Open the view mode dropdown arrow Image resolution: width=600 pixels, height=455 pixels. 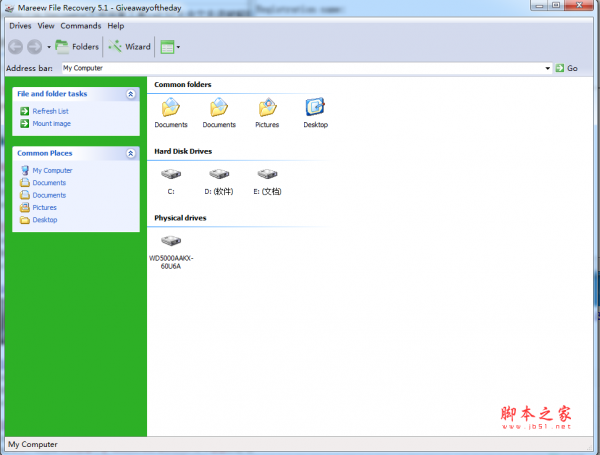(x=178, y=47)
